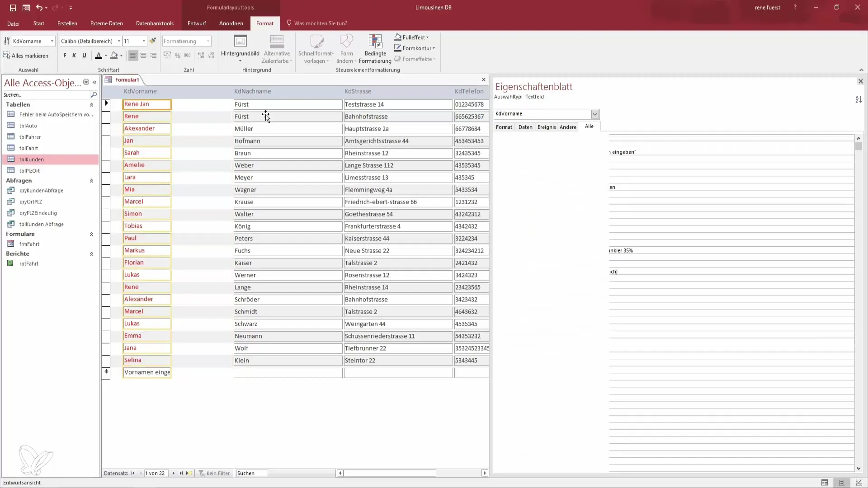
Task: Apply currency number format icon
Action: click(x=167, y=56)
